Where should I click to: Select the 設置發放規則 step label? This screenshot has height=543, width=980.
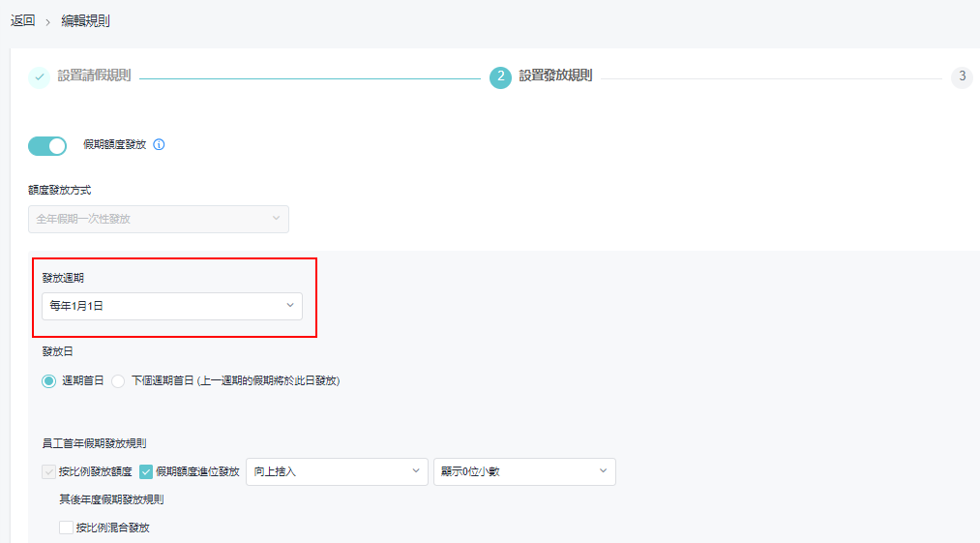555,75
